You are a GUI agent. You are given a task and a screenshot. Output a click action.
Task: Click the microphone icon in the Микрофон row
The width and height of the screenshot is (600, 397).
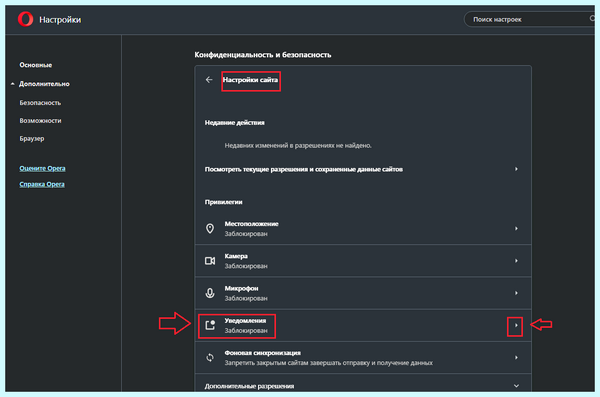pos(210,293)
